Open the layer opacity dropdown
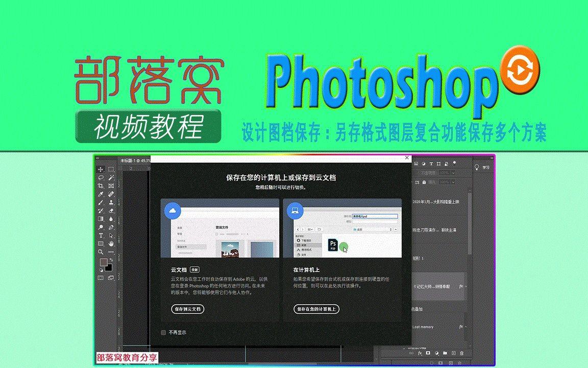Screen dimensions: 588x368 pyautogui.click(x=453, y=173)
